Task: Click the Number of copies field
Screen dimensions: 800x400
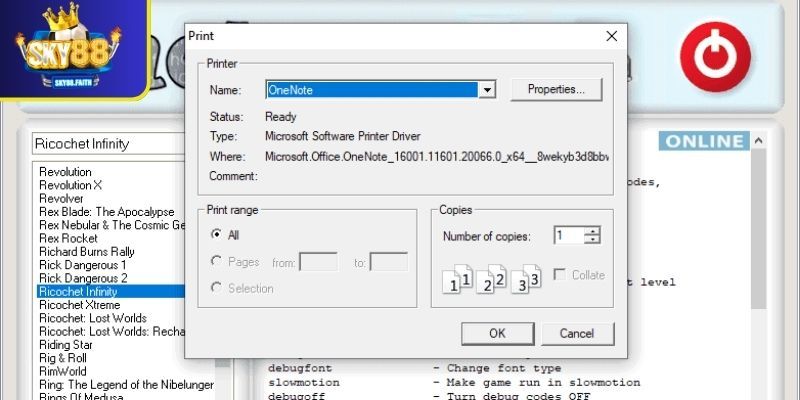Action: click(x=568, y=236)
